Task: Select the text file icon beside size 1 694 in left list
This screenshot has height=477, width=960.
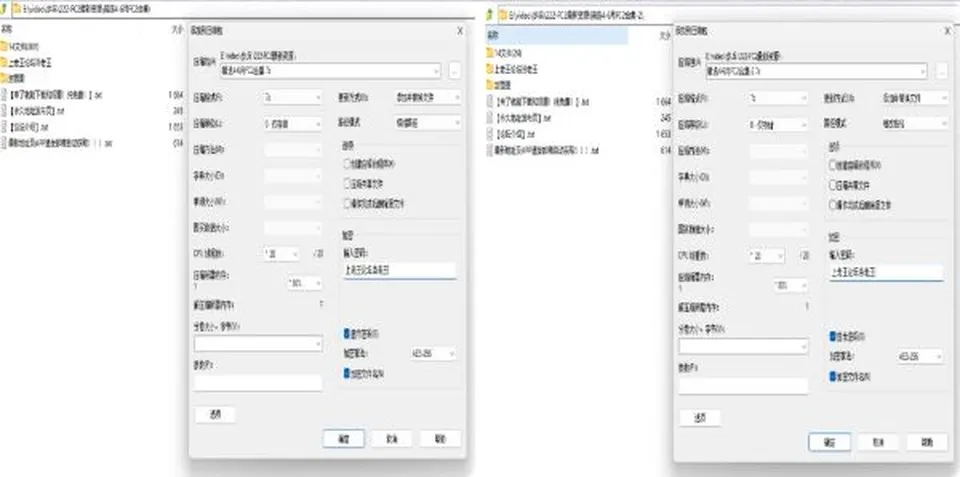Action: 4,95
